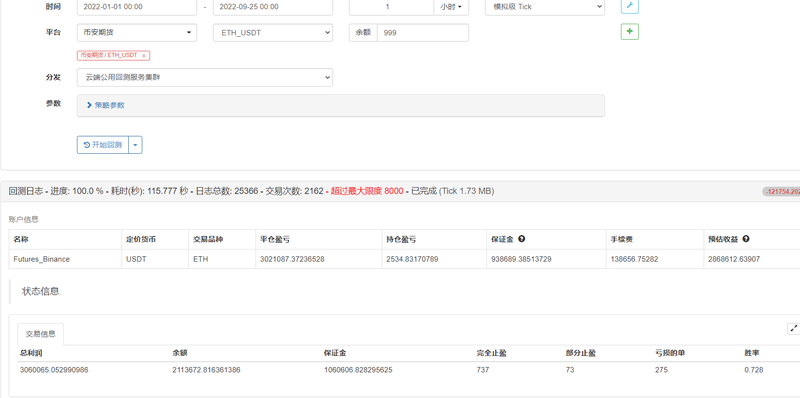This screenshot has height=398, width=800.
Task: Click the 胜率 column header
Action: coord(752,353)
